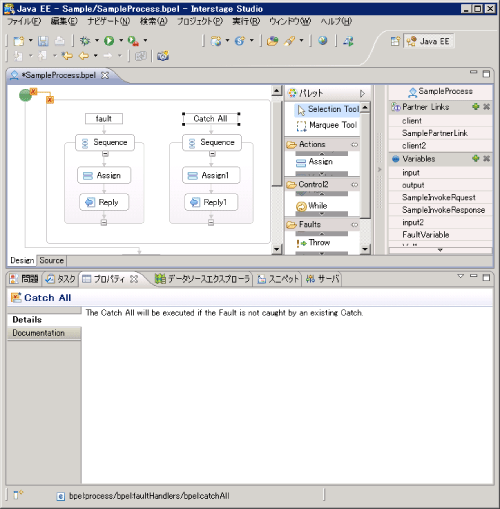The image size is (500, 509).
Task: Collapse the fault Sequence with minus toggle
Action: (x=105, y=154)
